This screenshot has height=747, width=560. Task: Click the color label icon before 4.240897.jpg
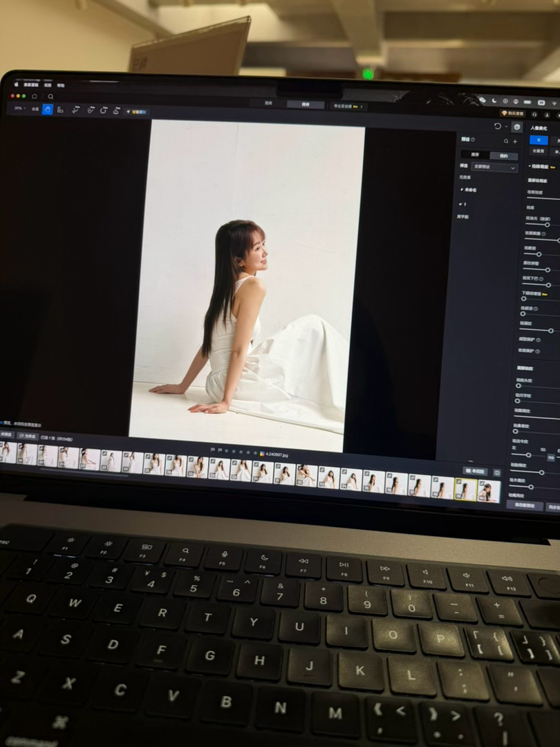[x=262, y=454]
